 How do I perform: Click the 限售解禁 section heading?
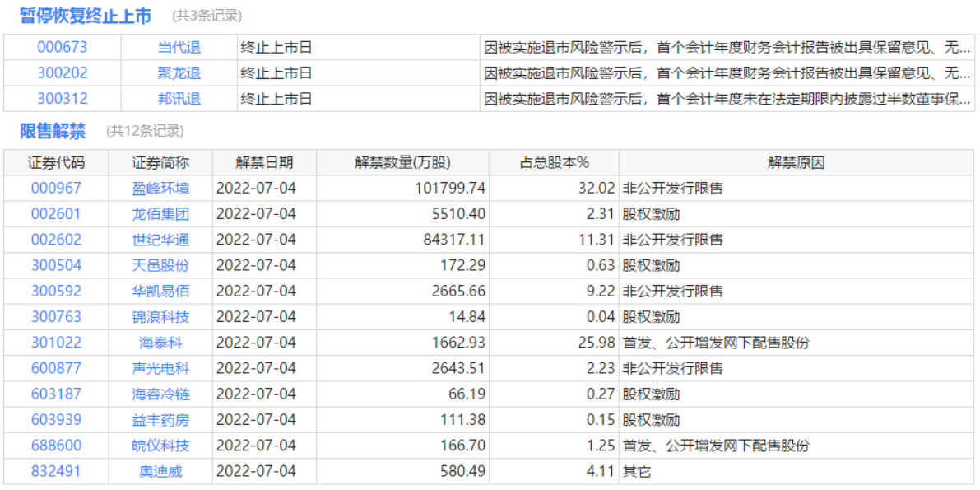(x=53, y=131)
